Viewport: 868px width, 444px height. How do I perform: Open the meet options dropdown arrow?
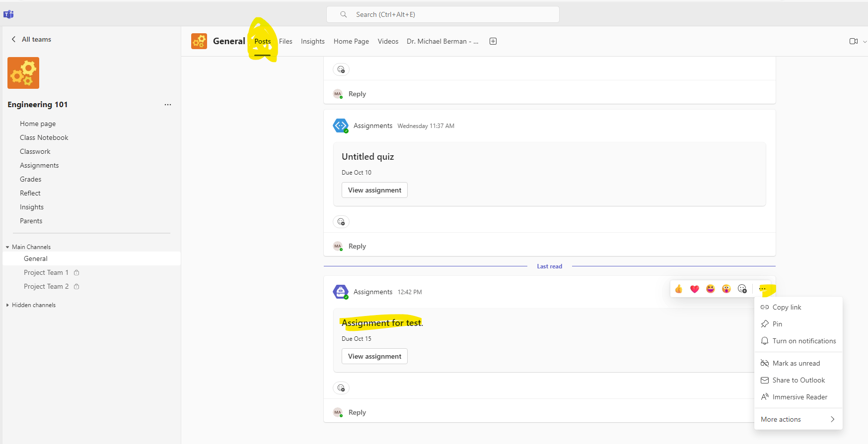(x=865, y=42)
